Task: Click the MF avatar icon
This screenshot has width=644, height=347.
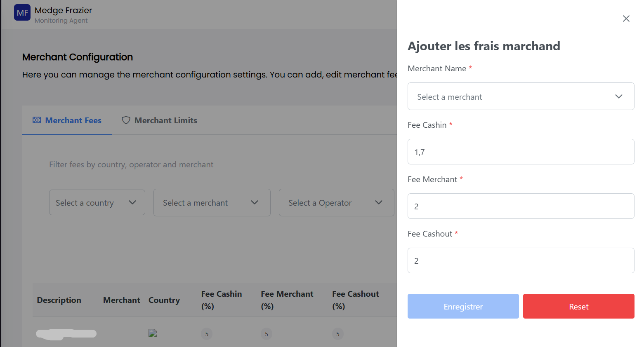Action: tap(22, 12)
